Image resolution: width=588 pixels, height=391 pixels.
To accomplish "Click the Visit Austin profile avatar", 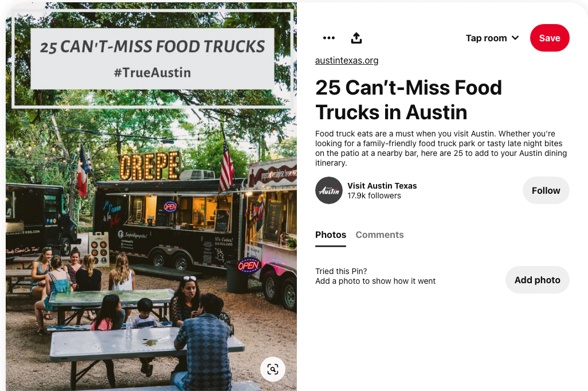I will point(329,190).
